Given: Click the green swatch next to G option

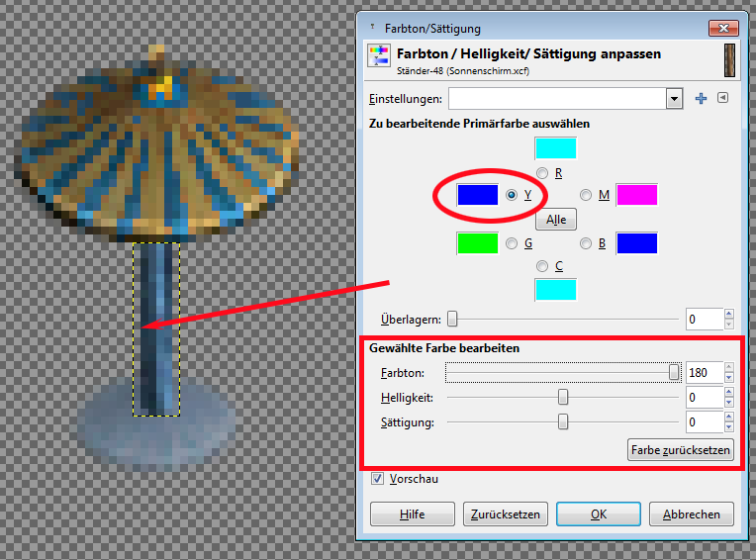Looking at the screenshot, I should click(477, 243).
